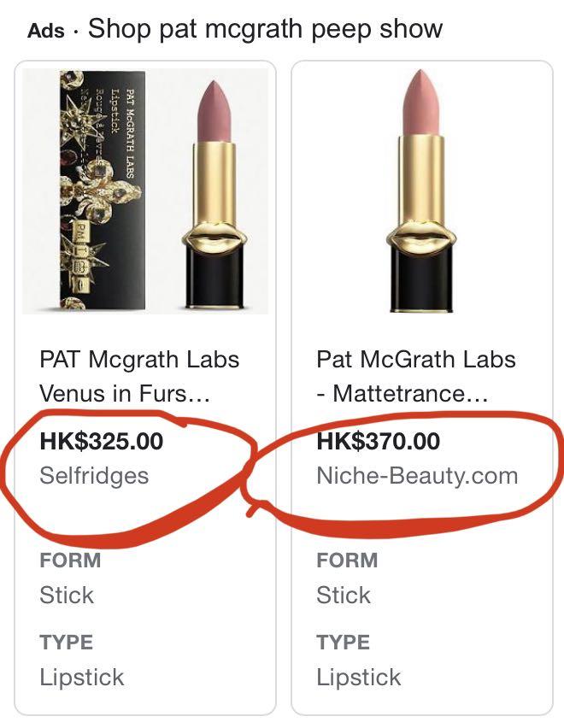Click the black patterned lipstick box packaging

pos(102,191)
